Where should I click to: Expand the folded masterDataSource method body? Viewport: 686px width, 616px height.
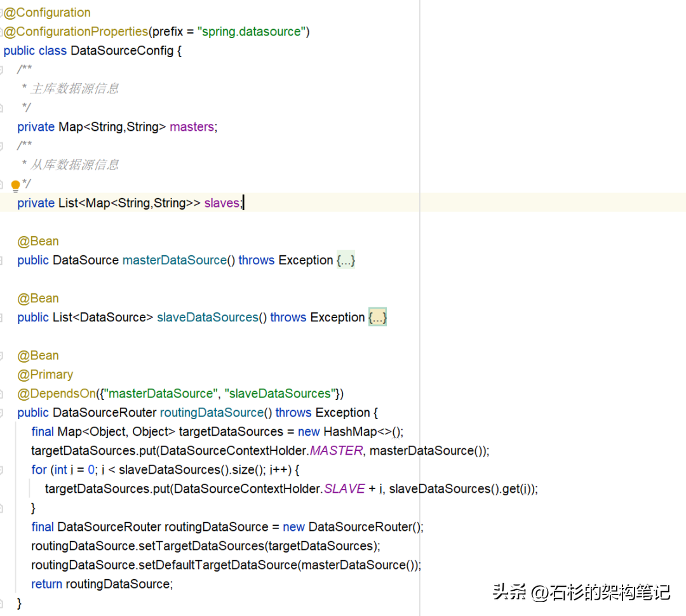(x=346, y=260)
